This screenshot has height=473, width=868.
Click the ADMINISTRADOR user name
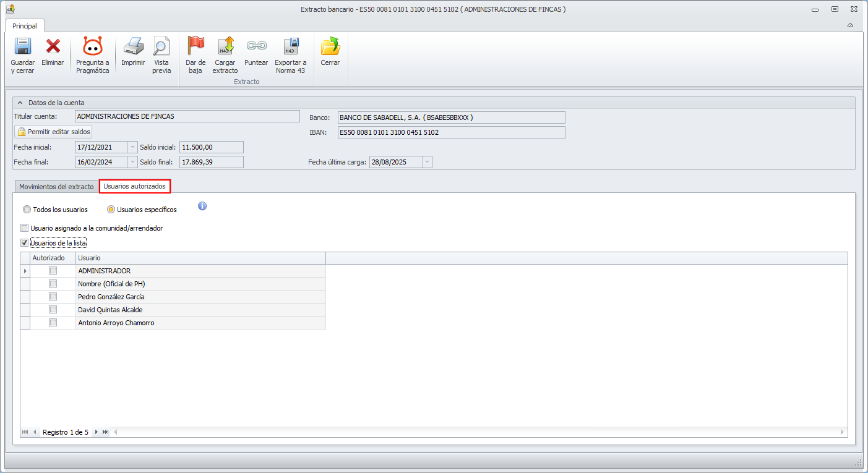tap(105, 271)
